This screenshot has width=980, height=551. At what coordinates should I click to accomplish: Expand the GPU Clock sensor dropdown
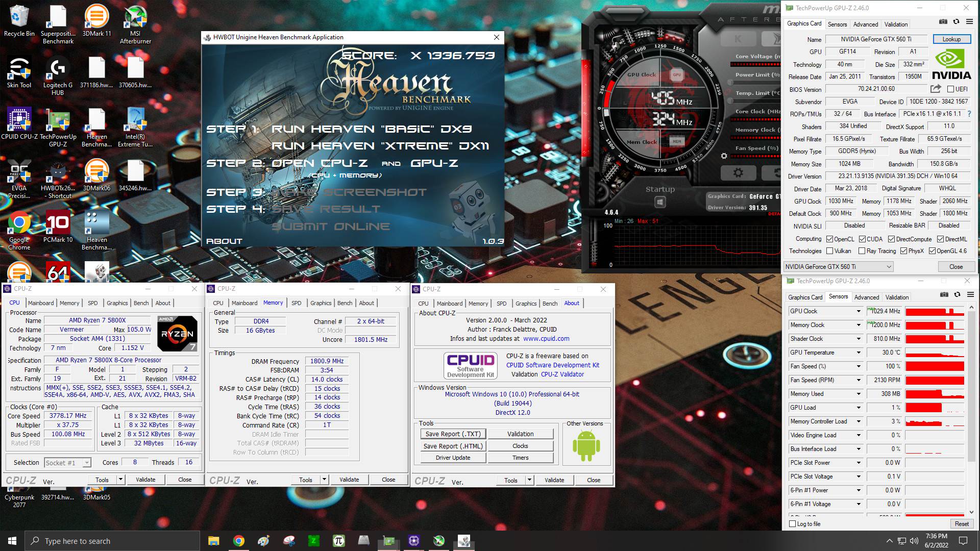pos(859,311)
